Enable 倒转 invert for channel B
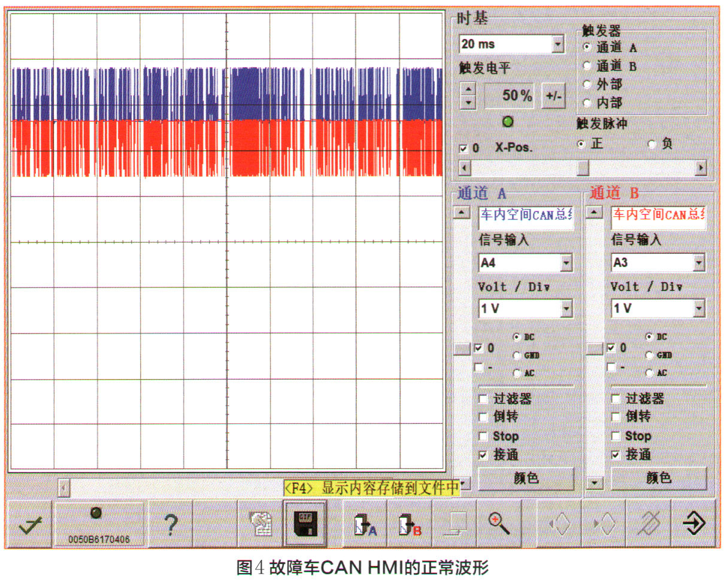 (616, 417)
